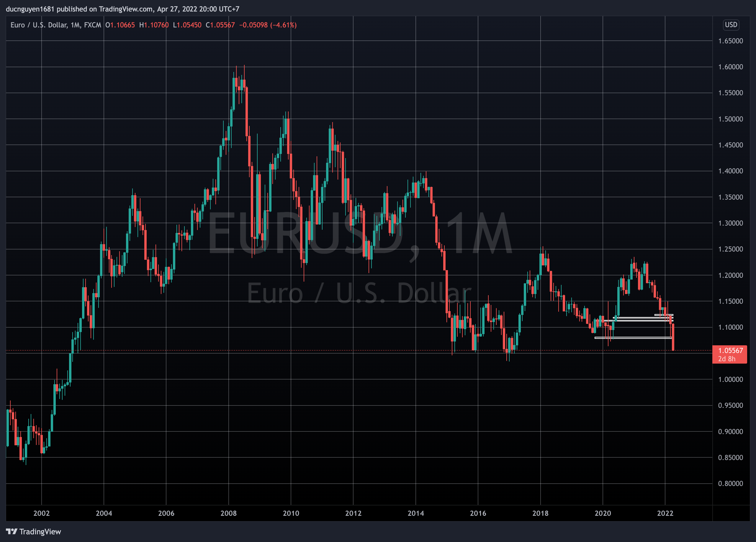
Task: Click the USD currency button
Action: click(731, 25)
